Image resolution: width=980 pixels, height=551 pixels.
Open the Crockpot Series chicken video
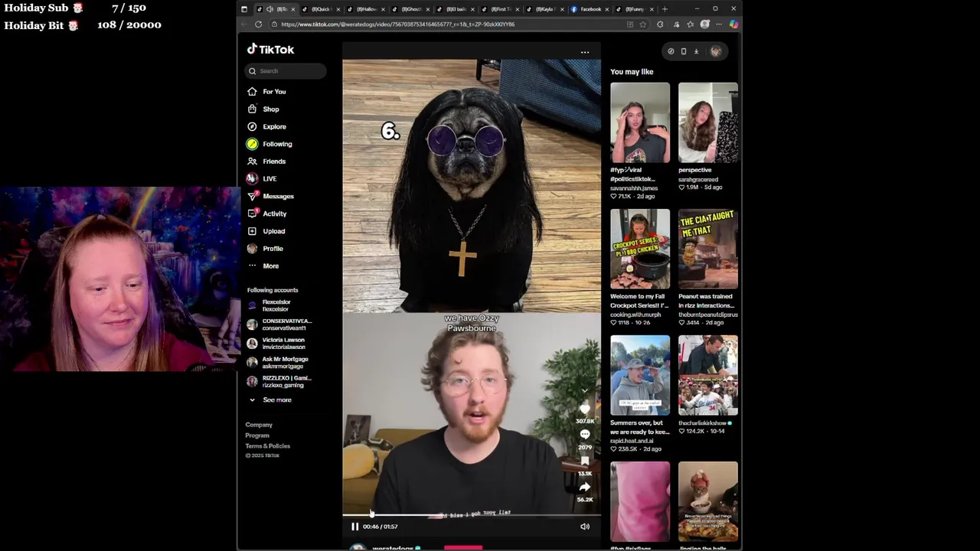[x=640, y=249]
